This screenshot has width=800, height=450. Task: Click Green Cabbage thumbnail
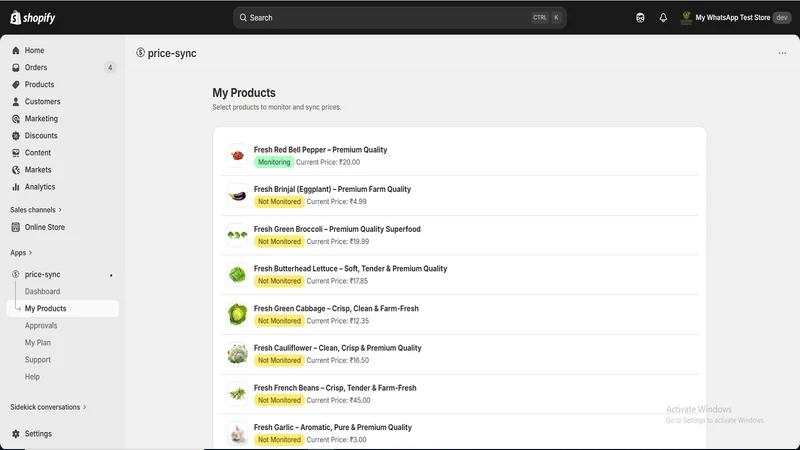click(237, 314)
